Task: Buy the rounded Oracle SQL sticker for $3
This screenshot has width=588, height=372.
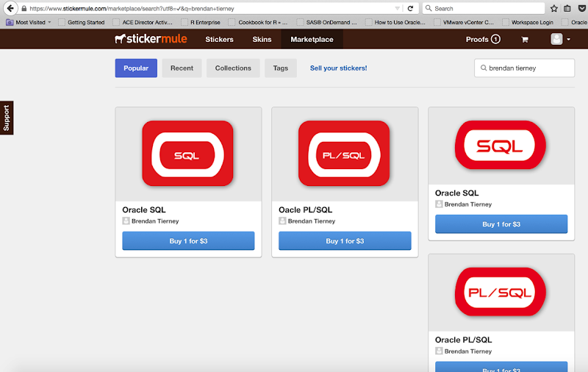Action: point(501,224)
